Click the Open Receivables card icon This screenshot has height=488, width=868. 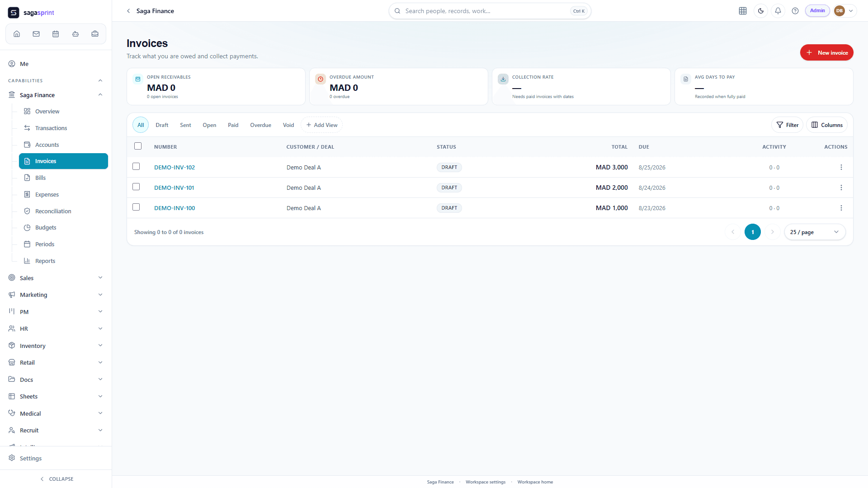click(138, 79)
